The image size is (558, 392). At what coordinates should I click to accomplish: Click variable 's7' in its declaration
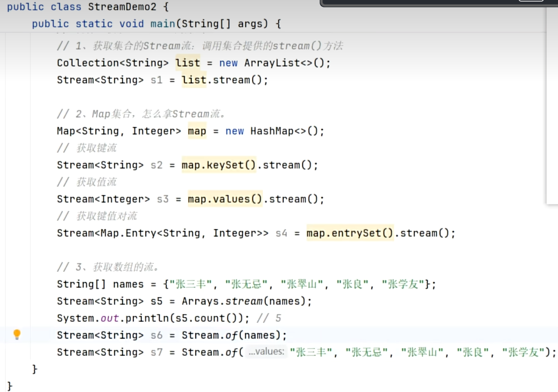click(157, 352)
